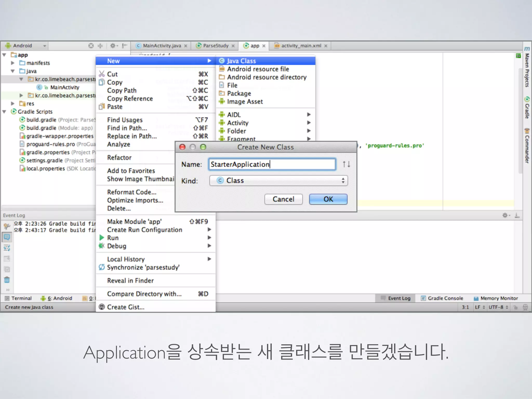532x399 pixels.
Task: Open the AIDL submenu
Action: tap(265, 115)
